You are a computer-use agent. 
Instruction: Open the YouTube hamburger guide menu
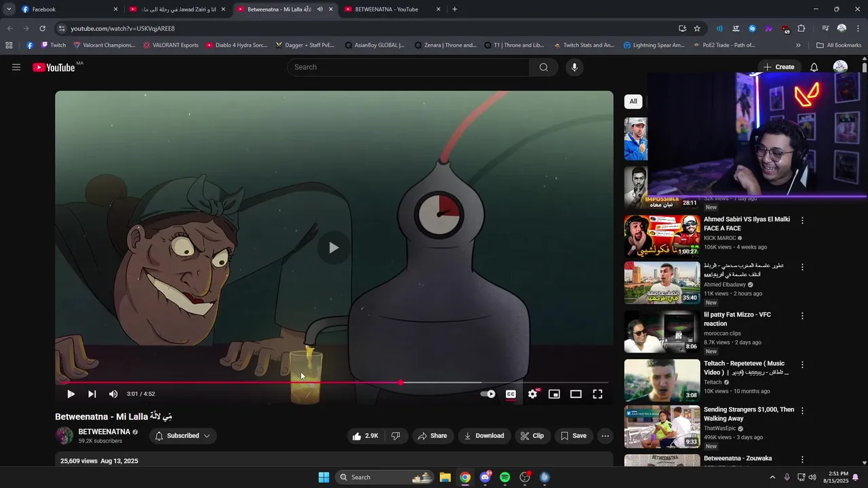coord(16,67)
